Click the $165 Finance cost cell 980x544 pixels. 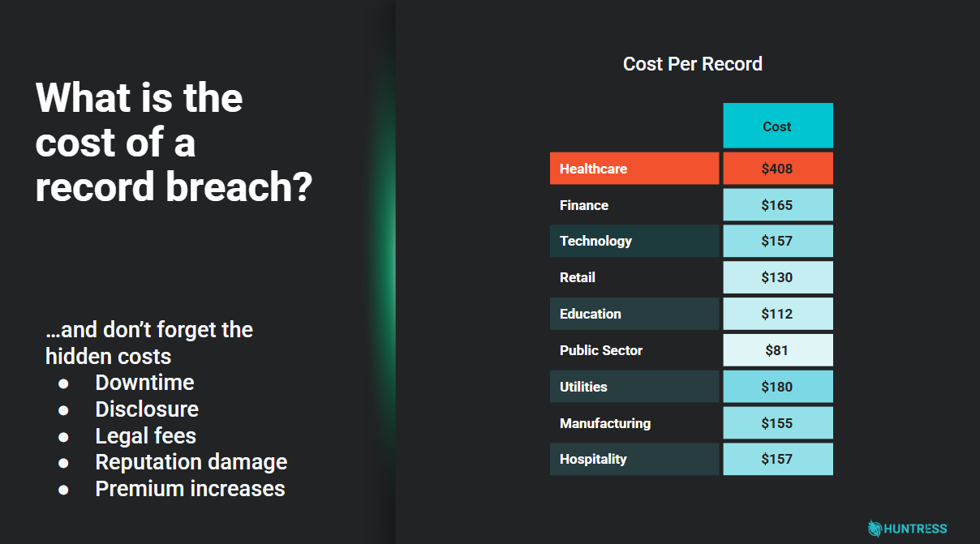778,205
